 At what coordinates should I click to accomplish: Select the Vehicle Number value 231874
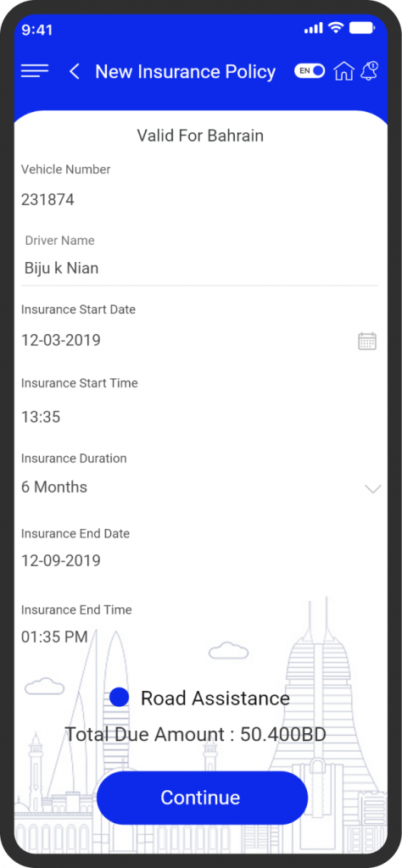[47, 200]
